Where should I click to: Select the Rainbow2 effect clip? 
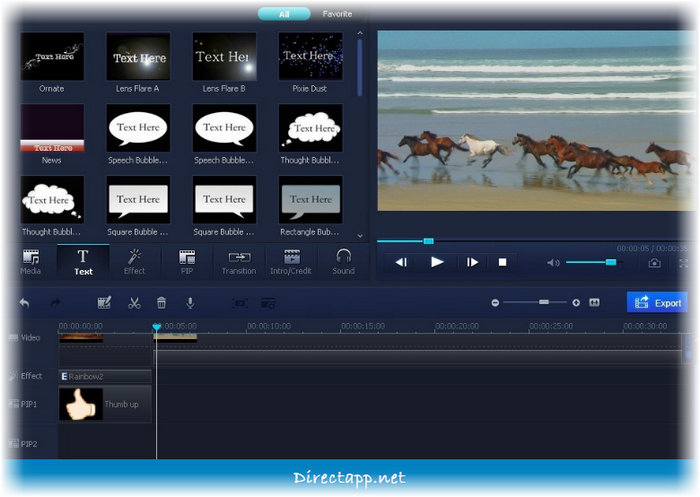pyautogui.click(x=105, y=376)
